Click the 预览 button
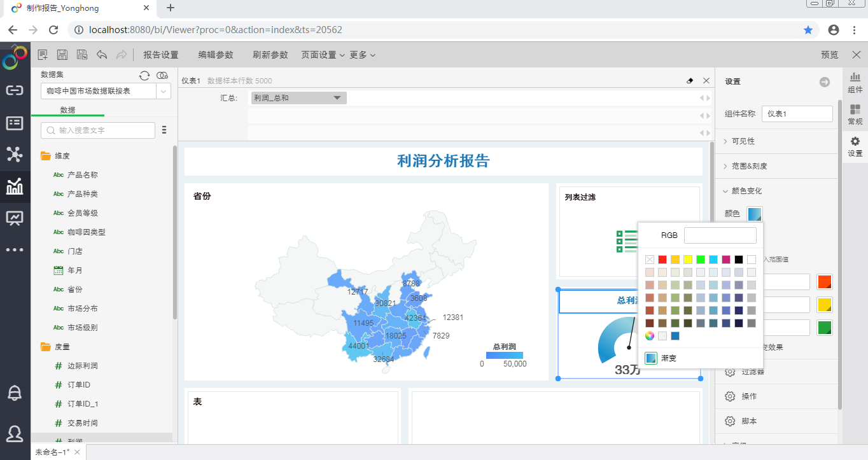The height and width of the screenshot is (460, 868). 829,55
